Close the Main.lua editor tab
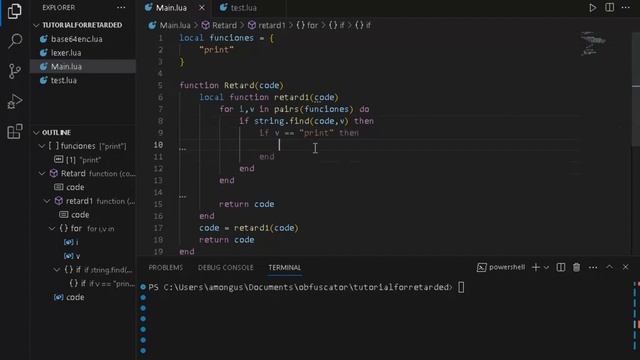640x360 pixels. [202, 8]
